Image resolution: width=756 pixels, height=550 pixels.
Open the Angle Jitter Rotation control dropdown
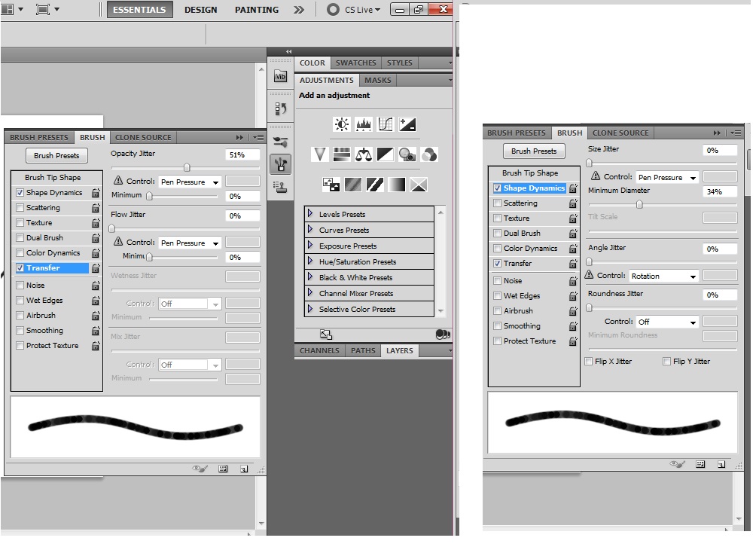point(663,277)
